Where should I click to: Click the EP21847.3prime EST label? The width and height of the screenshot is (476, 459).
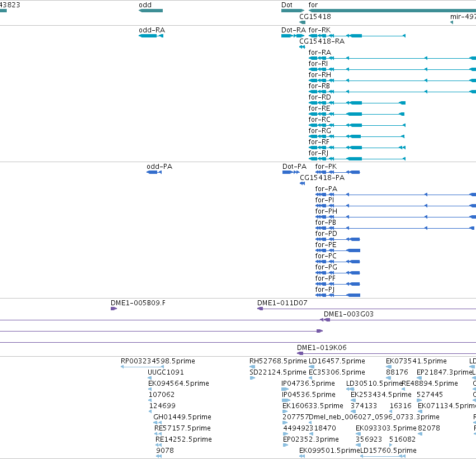(445, 372)
